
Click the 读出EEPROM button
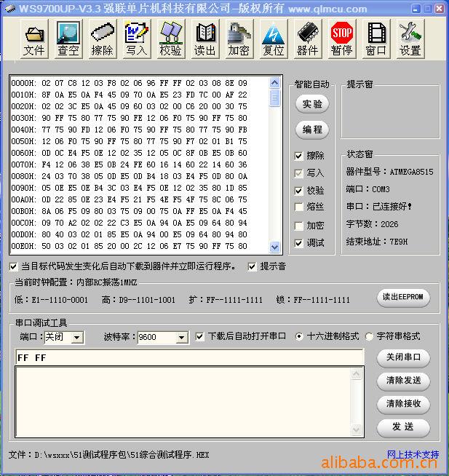[x=403, y=297]
